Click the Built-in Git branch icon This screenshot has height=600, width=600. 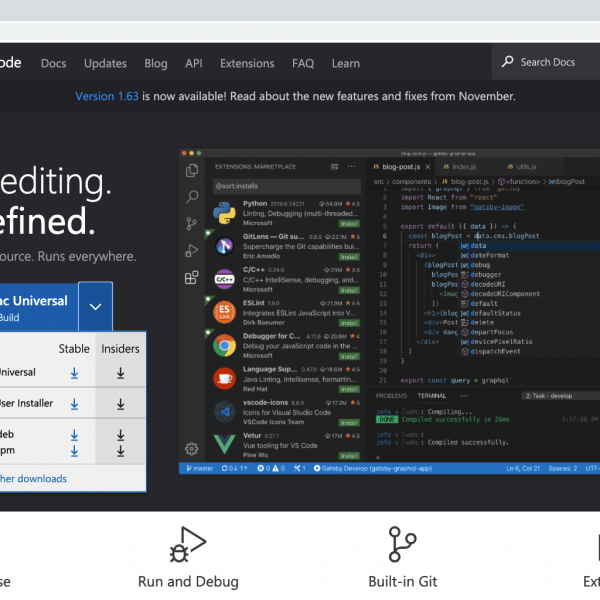402,545
